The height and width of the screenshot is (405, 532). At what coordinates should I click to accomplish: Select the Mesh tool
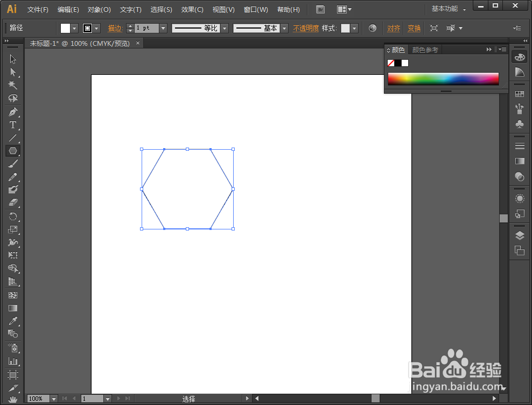pos(13,295)
